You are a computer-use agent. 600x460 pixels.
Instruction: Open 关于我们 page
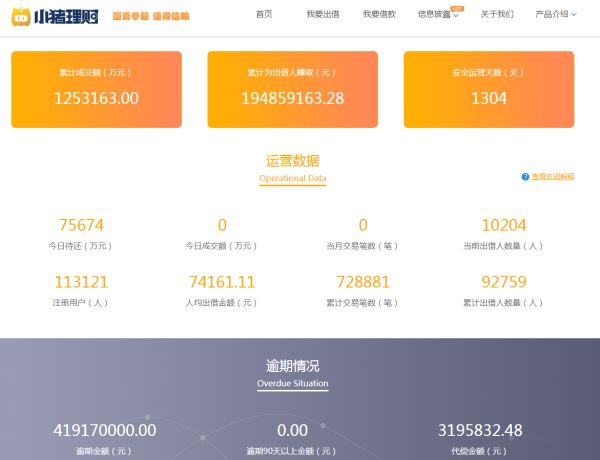click(497, 15)
